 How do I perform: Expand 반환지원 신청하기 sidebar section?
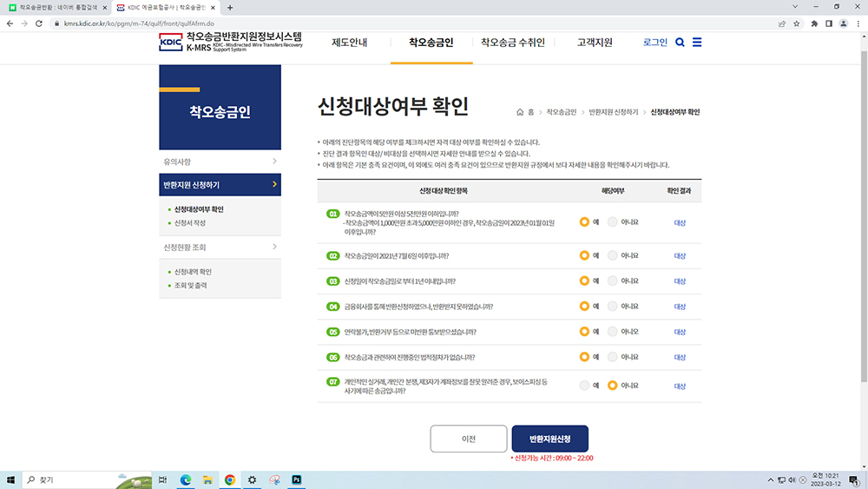(220, 184)
